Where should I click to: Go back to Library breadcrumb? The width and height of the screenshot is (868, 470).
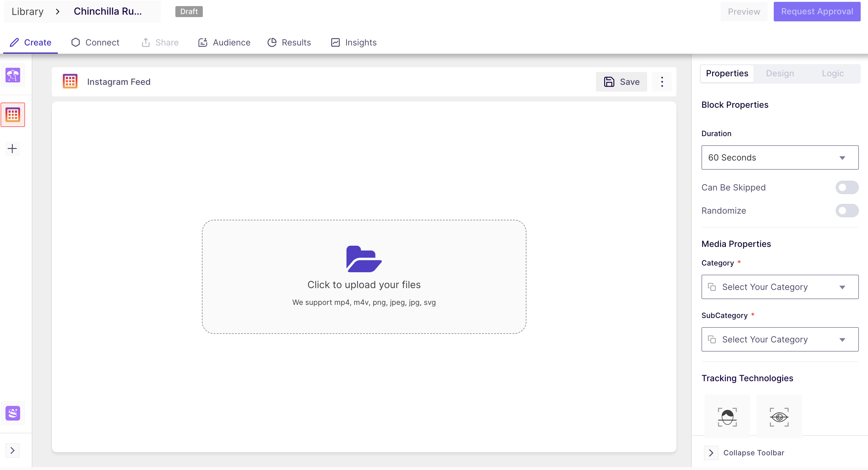pos(27,12)
